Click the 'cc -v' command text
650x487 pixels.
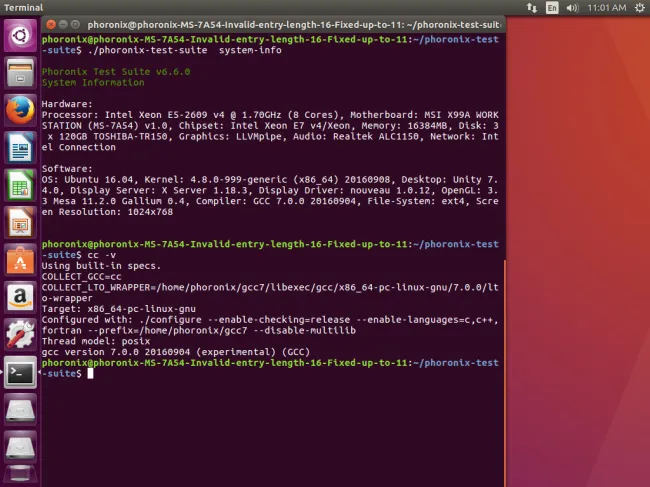(x=102, y=255)
